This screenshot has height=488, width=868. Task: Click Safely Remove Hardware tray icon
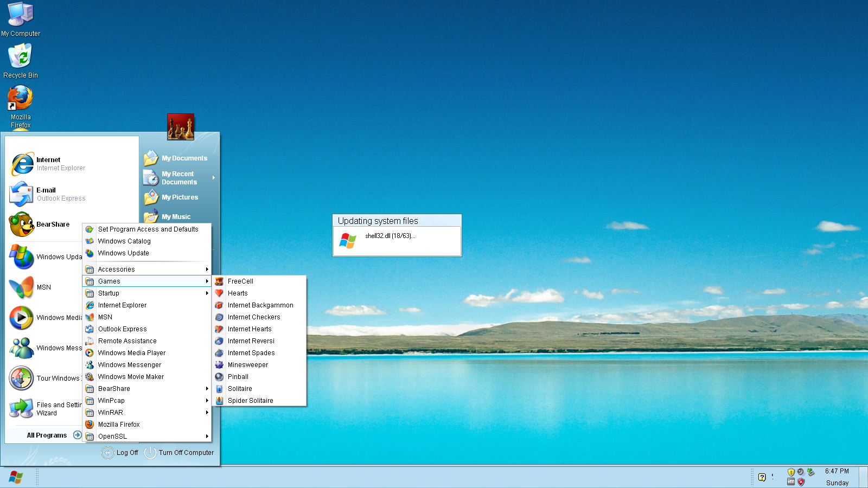click(810, 472)
